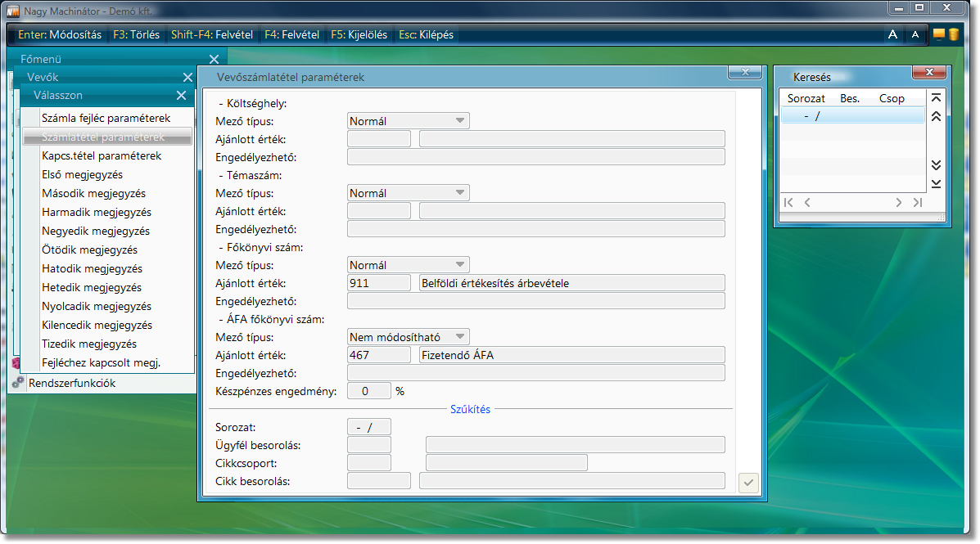980x544 pixels.
Task: Click the Szűkítés section label
Action: click(470, 409)
